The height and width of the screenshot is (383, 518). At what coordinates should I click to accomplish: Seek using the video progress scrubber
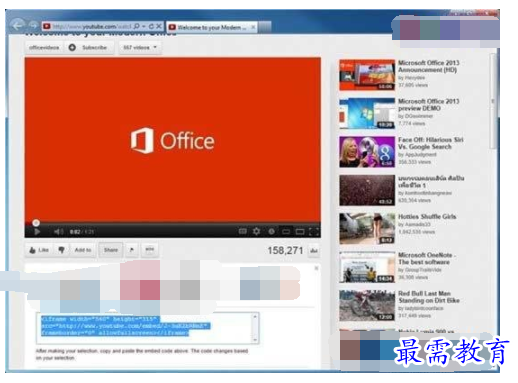(x=36, y=222)
